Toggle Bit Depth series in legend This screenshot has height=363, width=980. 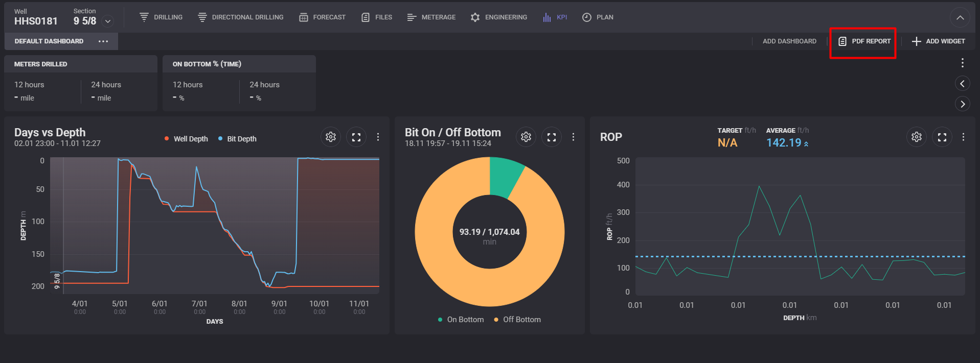[x=238, y=139]
